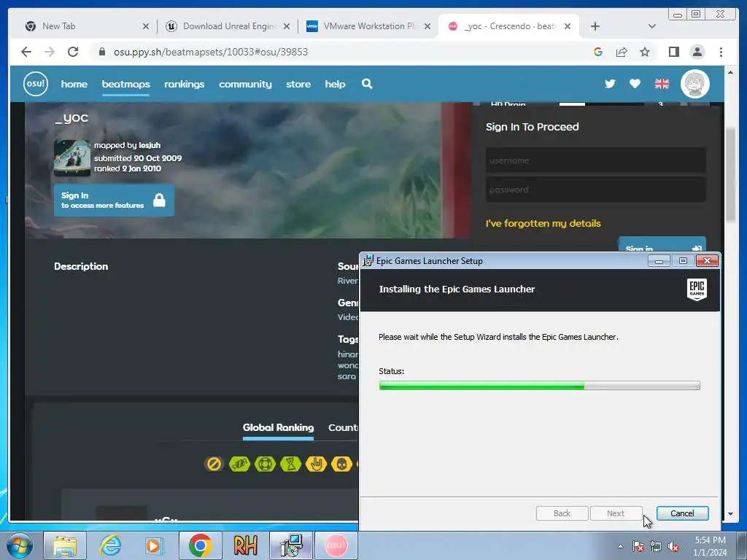Image resolution: width=747 pixels, height=560 pixels.
Task: Click the RH icon on the taskbar
Action: tap(245, 545)
